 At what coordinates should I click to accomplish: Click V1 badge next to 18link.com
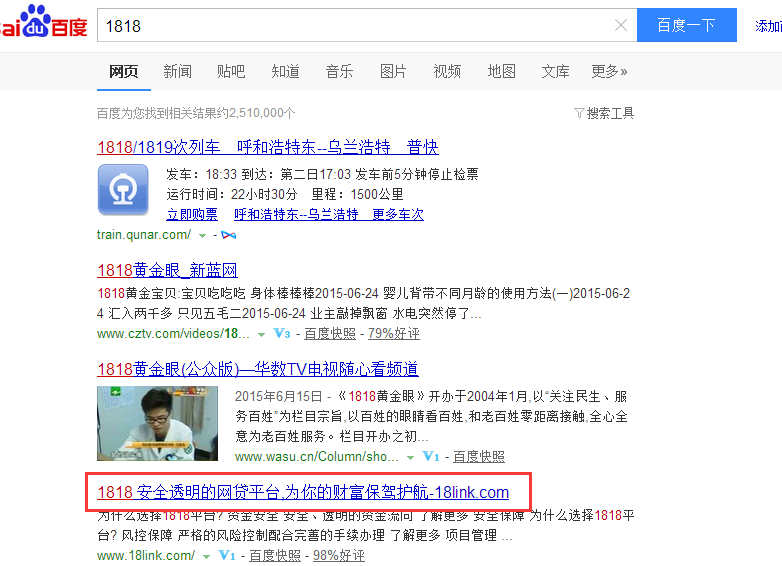click(227, 555)
